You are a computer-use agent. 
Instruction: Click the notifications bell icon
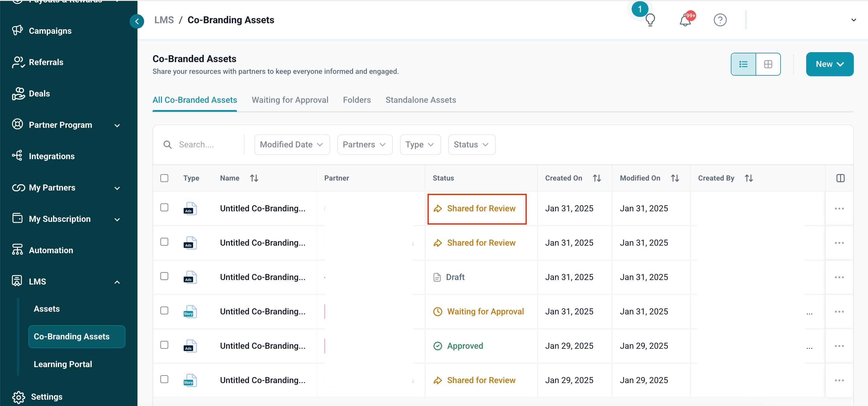click(685, 20)
